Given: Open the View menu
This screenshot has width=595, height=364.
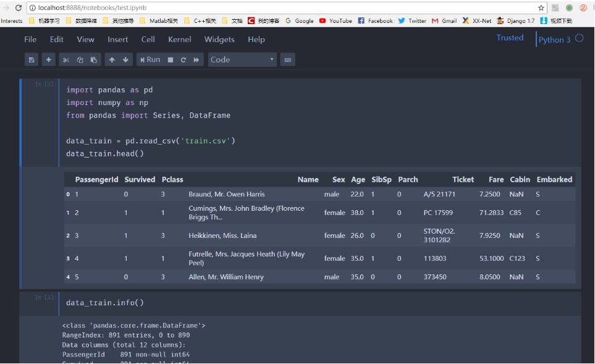Looking at the screenshot, I should 85,39.
